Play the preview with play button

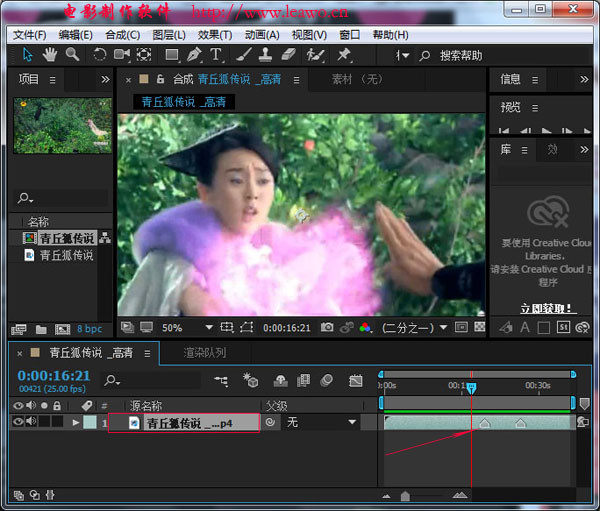click(x=546, y=131)
